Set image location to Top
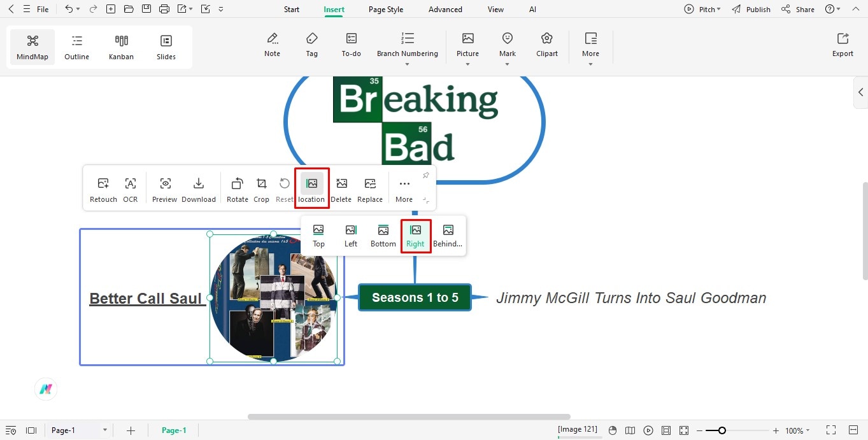The image size is (868, 440). pyautogui.click(x=319, y=236)
